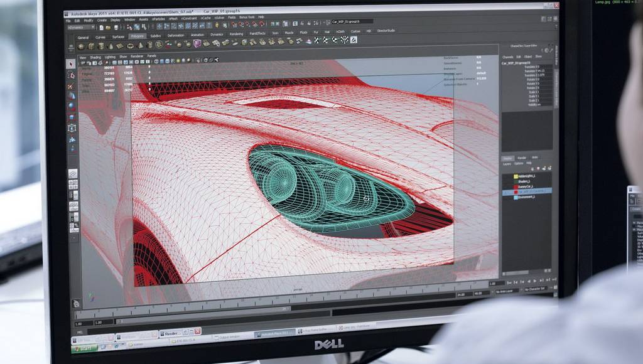Create a polygon cylinder from the shelf

[101, 46]
